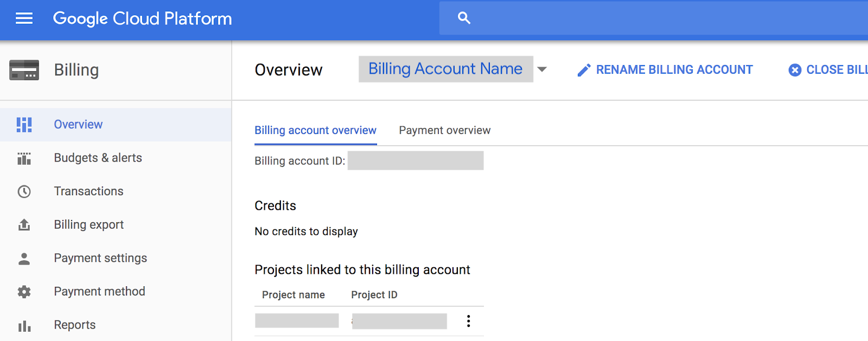868x341 pixels.
Task: Click Rename Billing Account button
Action: pyautogui.click(x=666, y=70)
